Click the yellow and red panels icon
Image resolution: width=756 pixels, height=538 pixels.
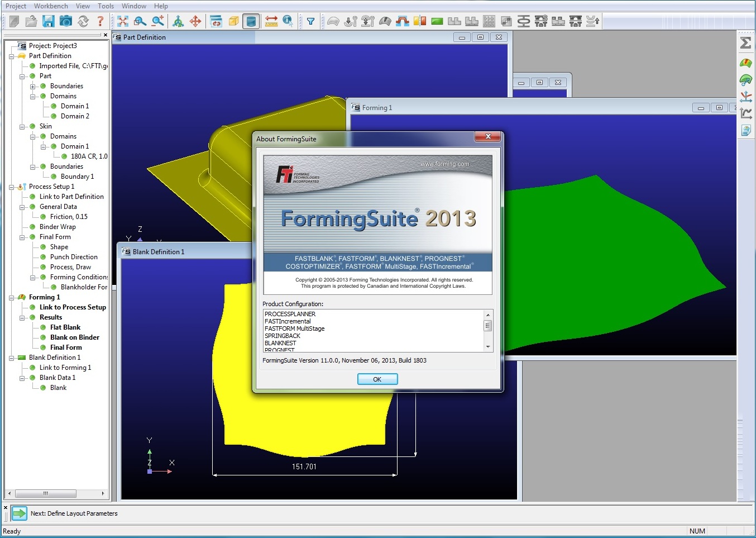click(x=420, y=21)
